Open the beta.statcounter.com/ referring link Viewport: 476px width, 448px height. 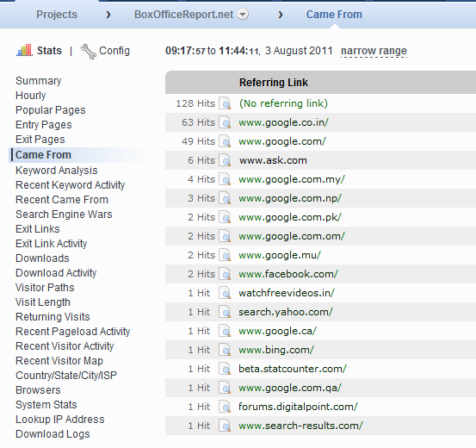click(x=293, y=369)
